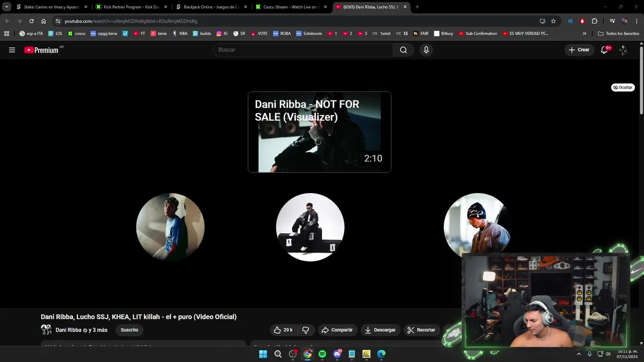The height and width of the screenshot is (362, 644).
Task: Navigate back with the browser back arrow
Action: point(7,21)
